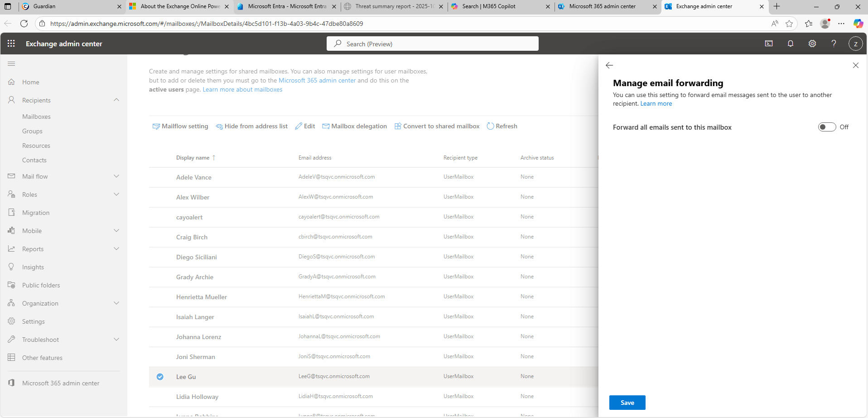The image size is (868, 418).
Task: Expand the Mail flow navigation section
Action: click(116, 176)
